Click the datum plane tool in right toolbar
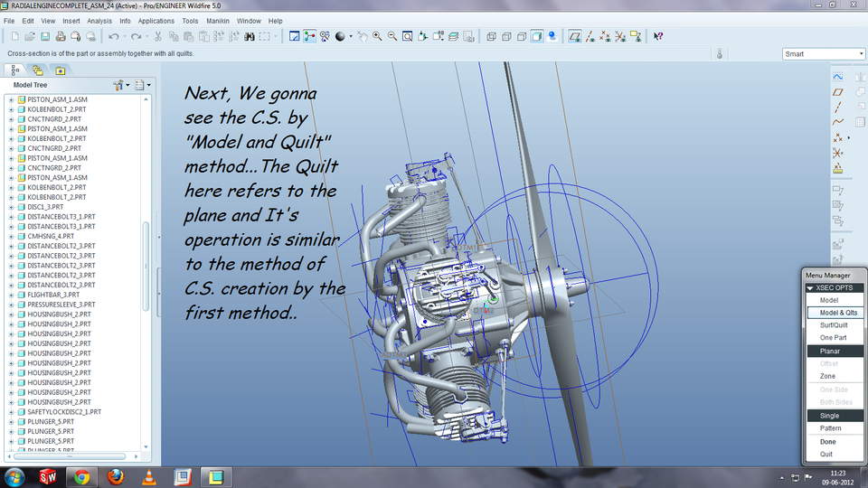This screenshot has height=488, width=868. (x=837, y=91)
